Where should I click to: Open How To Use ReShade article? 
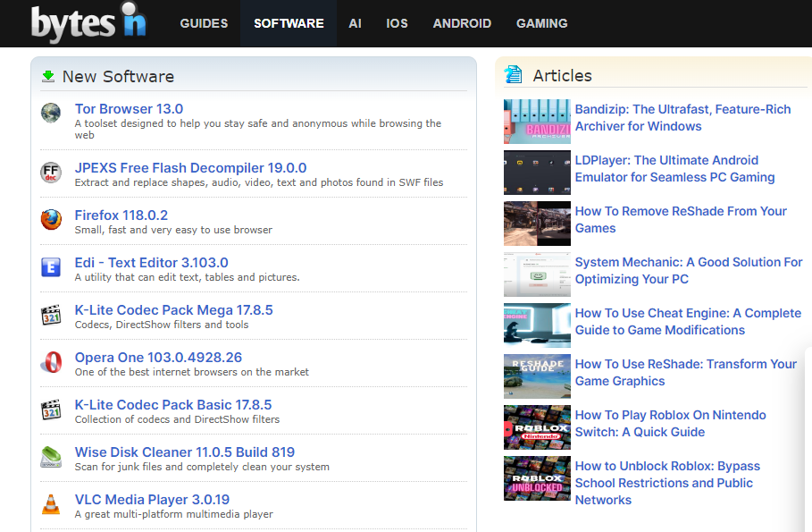pyautogui.click(x=686, y=372)
